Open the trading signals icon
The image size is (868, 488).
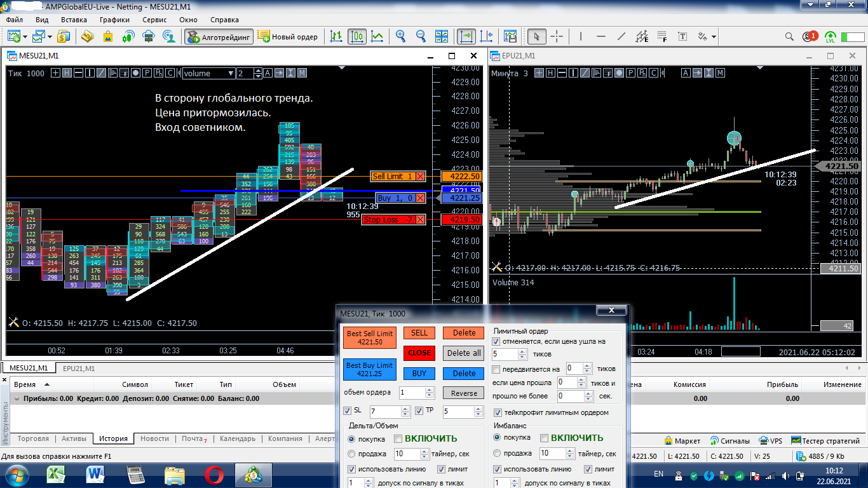coord(128,36)
